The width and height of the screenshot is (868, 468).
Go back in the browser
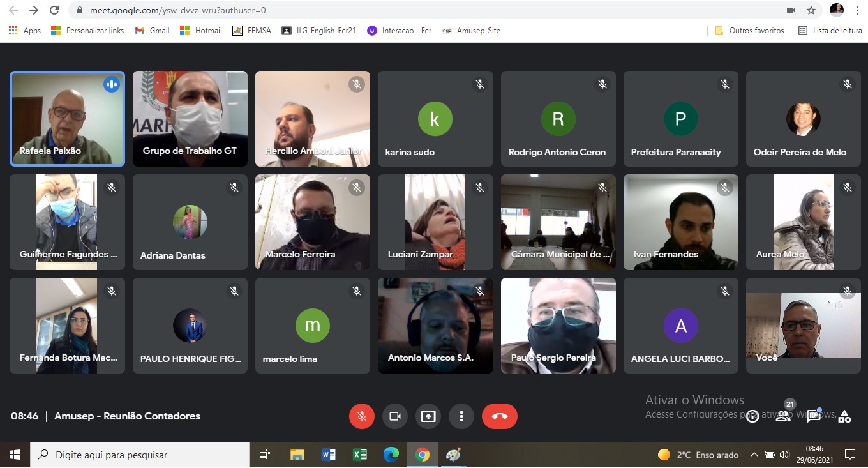[13, 10]
